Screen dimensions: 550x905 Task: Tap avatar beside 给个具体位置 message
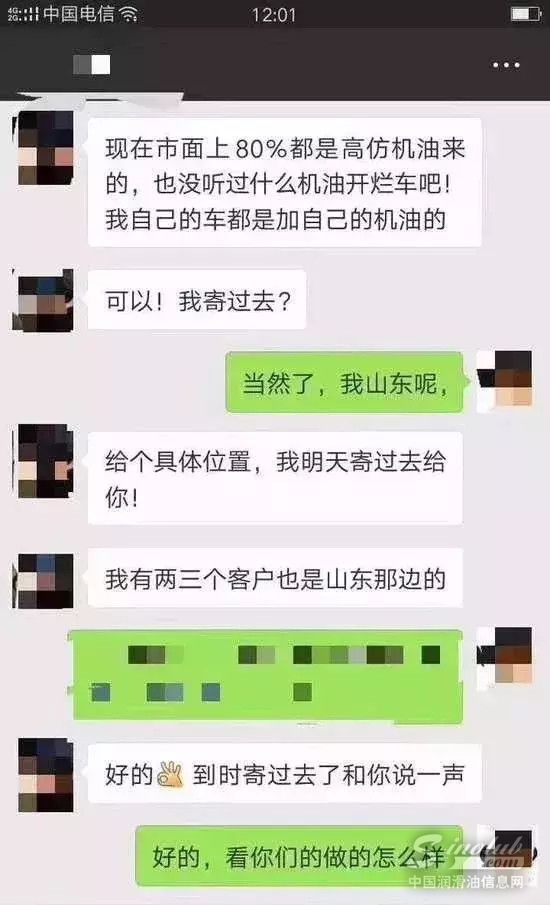pyautogui.click(x=46, y=462)
